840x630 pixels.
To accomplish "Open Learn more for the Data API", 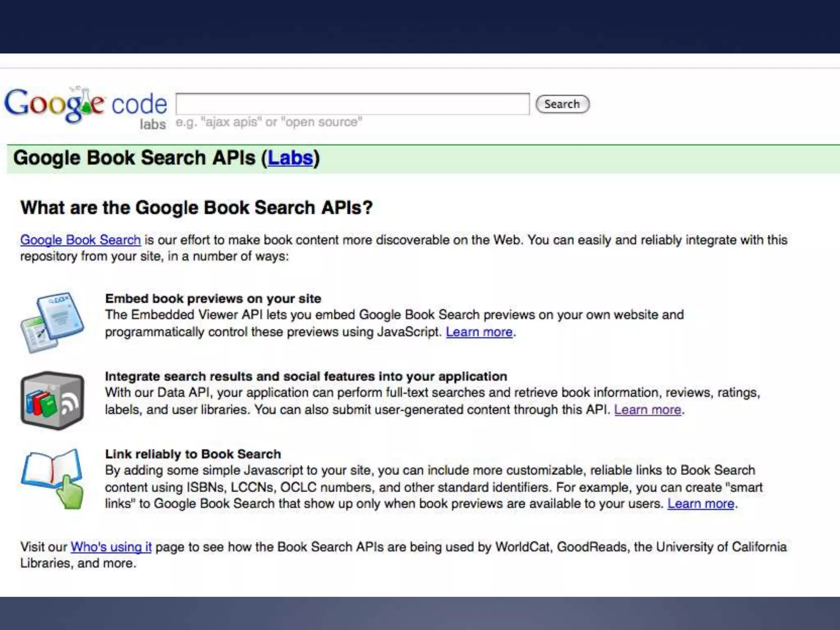I will [647, 410].
